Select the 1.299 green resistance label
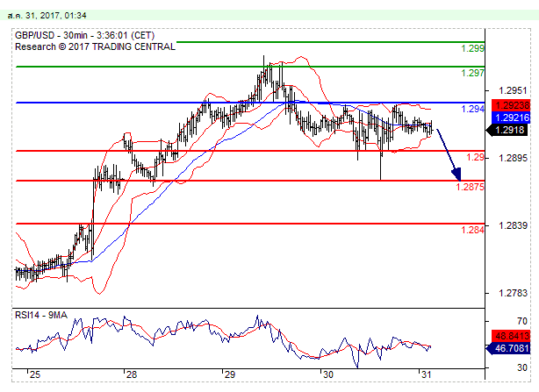 point(473,49)
